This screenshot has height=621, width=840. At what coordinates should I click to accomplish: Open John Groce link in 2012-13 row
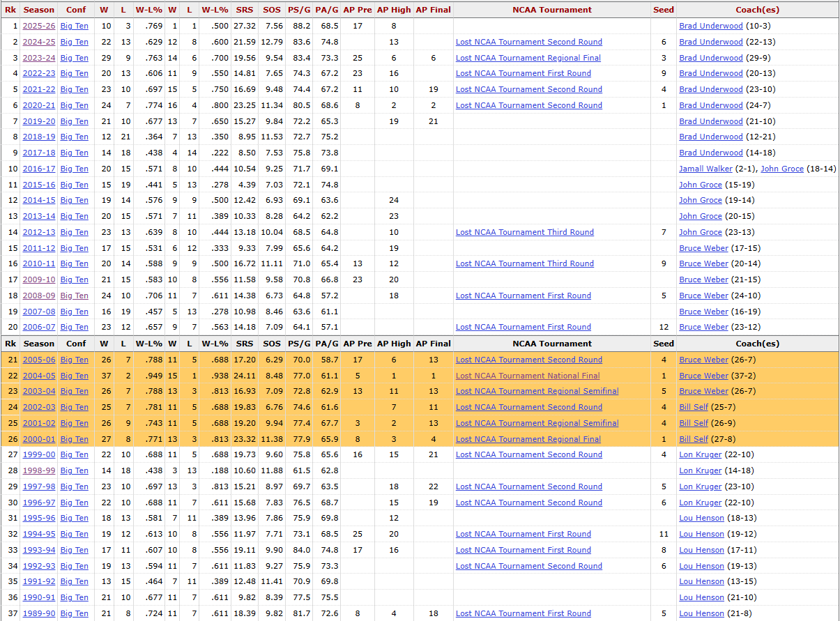(700, 232)
